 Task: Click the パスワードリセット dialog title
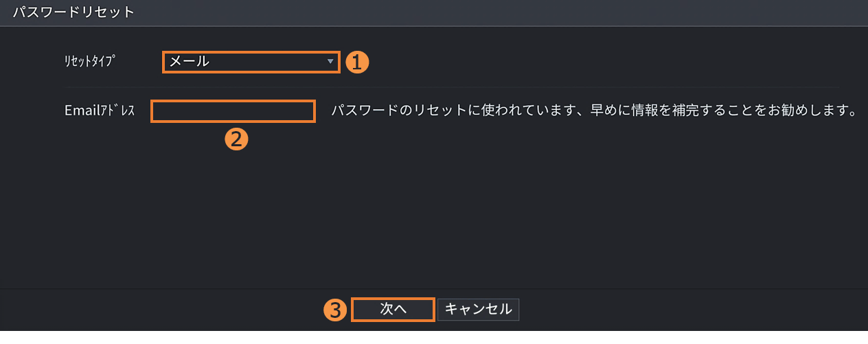(73, 12)
